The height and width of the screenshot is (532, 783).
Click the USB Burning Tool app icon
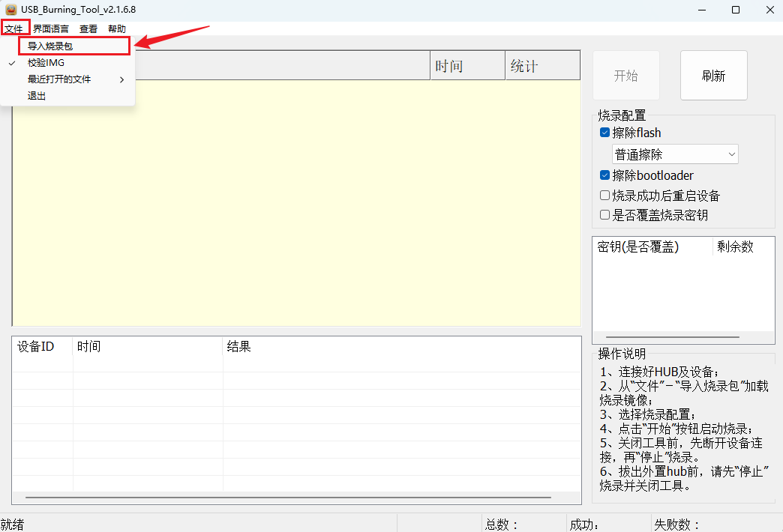pos(11,10)
